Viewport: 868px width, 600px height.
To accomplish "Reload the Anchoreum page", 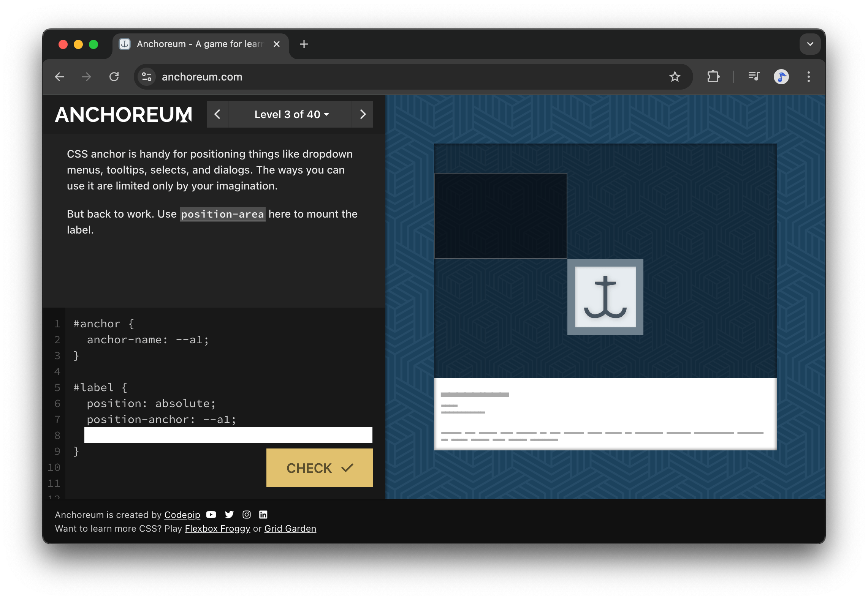I will [114, 77].
